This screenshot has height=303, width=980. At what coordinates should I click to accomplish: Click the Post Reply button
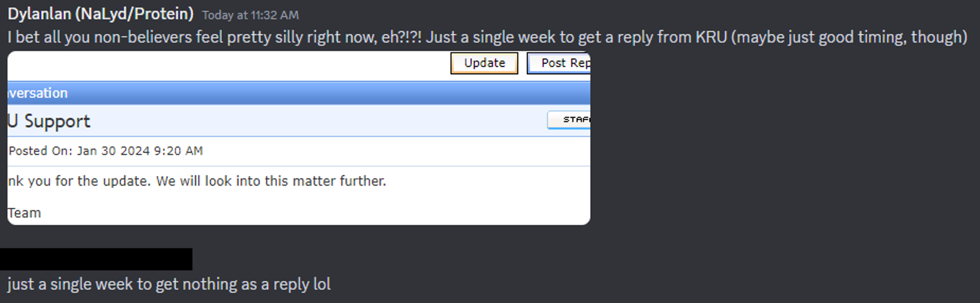pos(559,63)
